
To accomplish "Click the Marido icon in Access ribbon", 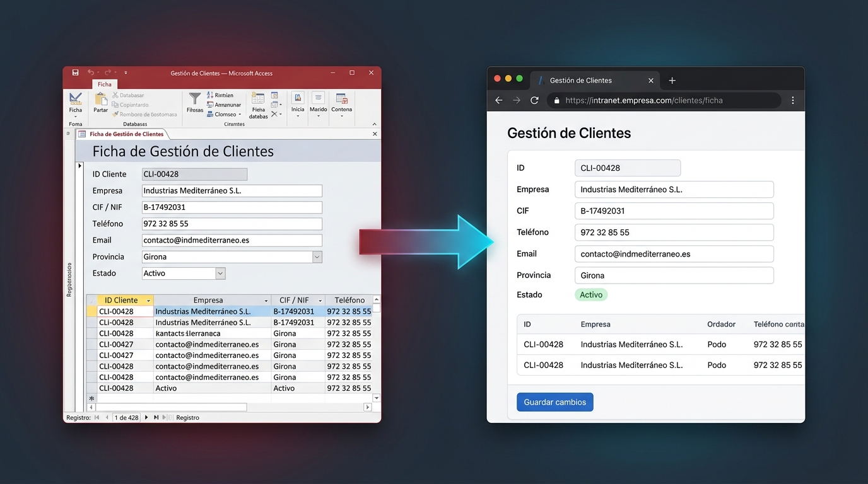I will (x=319, y=98).
